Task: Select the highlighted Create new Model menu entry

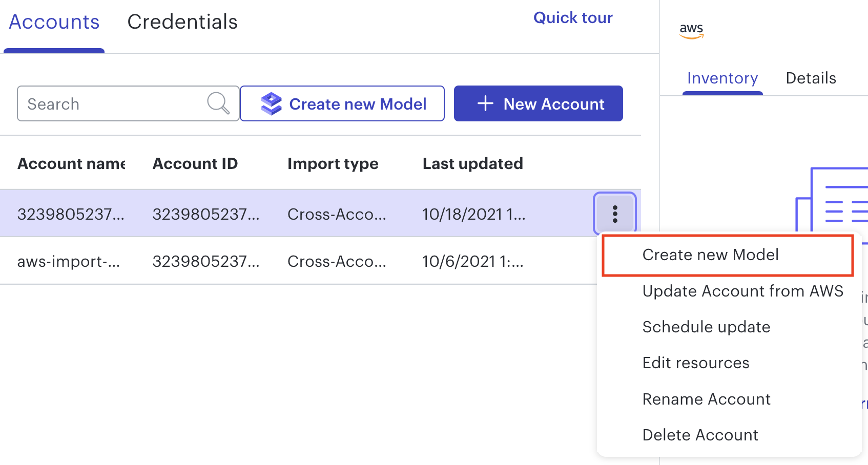Action: (711, 255)
